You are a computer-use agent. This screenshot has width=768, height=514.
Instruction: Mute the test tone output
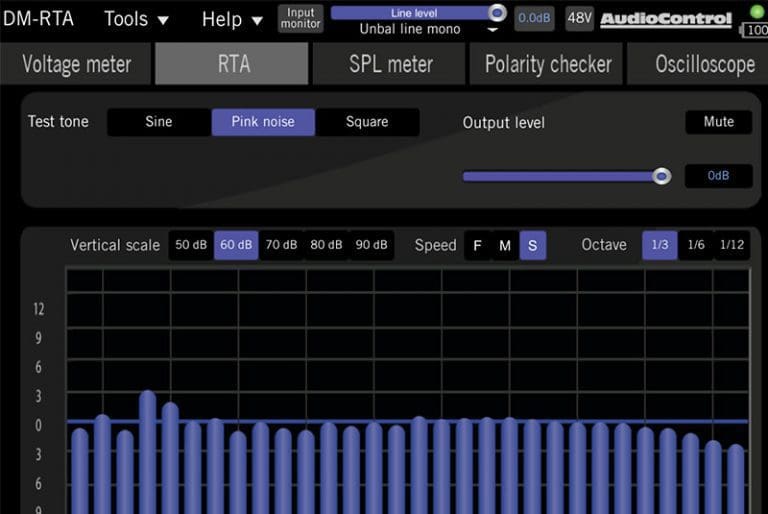point(718,122)
